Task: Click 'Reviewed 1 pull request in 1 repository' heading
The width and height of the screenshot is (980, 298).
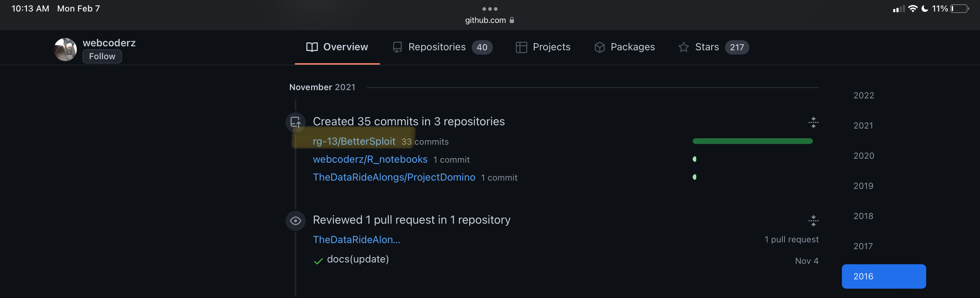Action: tap(412, 220)
